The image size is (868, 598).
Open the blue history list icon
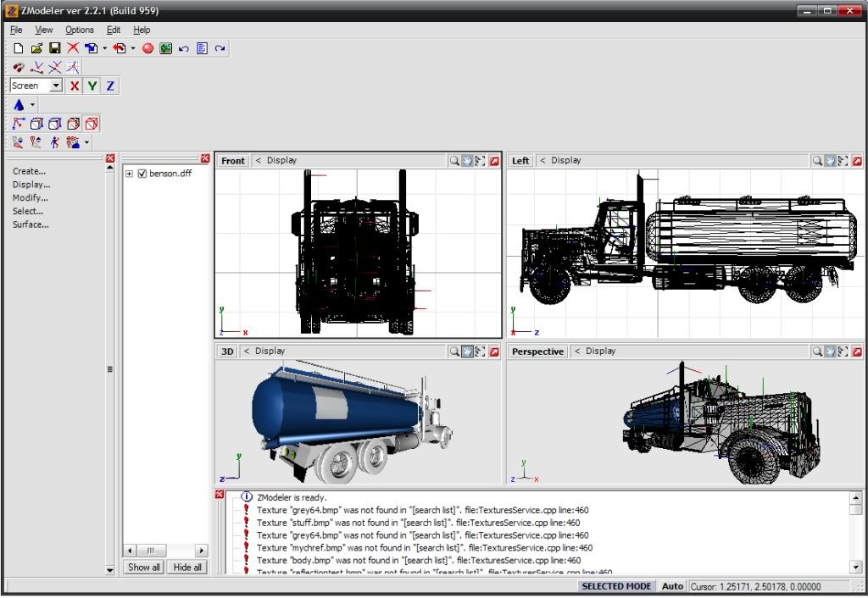pos(202,48)
